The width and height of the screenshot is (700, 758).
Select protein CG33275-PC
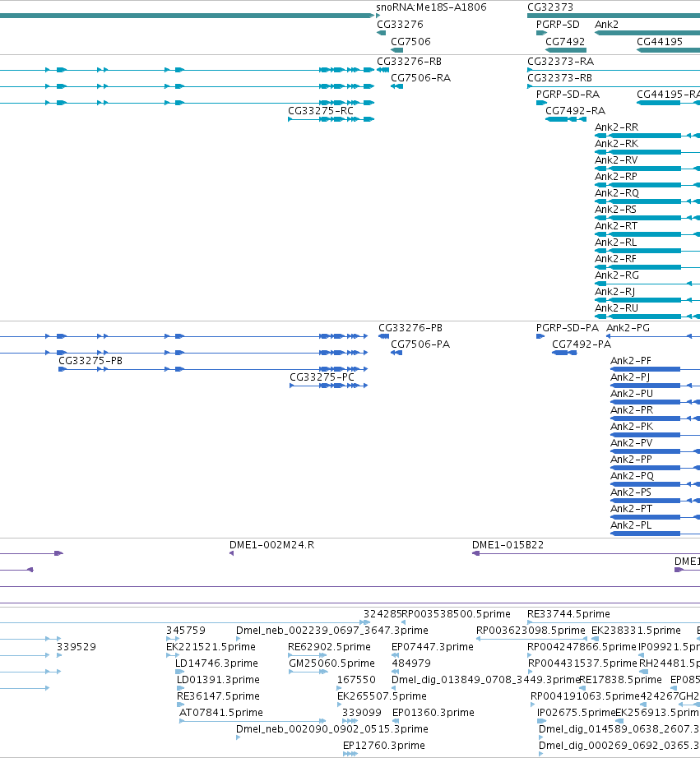322,377
